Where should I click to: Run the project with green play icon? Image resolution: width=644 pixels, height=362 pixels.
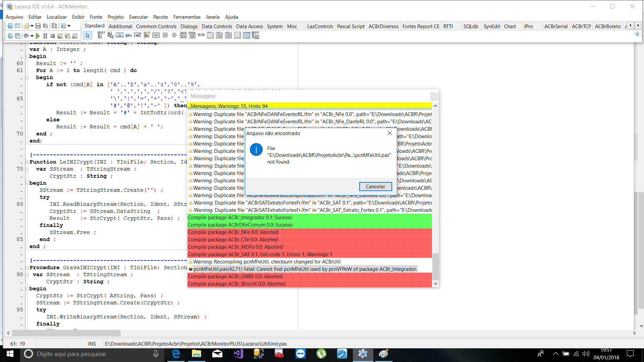click(x=38, y=36)
